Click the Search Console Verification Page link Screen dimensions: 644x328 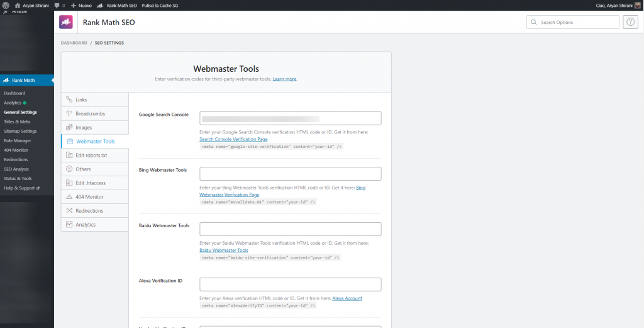coord(233,139)
